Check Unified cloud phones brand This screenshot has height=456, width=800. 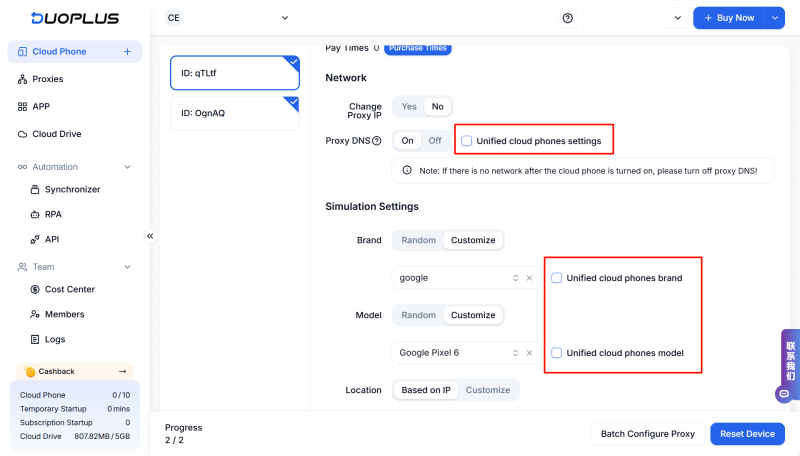(557, 278)
